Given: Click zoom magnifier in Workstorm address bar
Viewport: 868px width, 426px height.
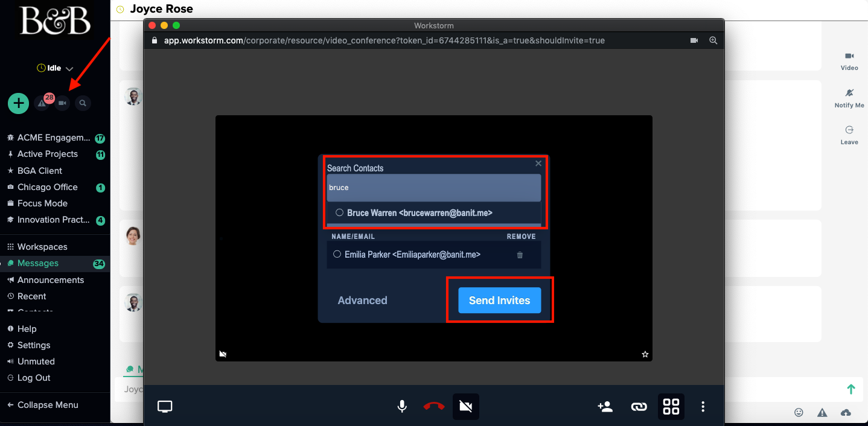Looking at the screenshot, I should coord(713,40).
